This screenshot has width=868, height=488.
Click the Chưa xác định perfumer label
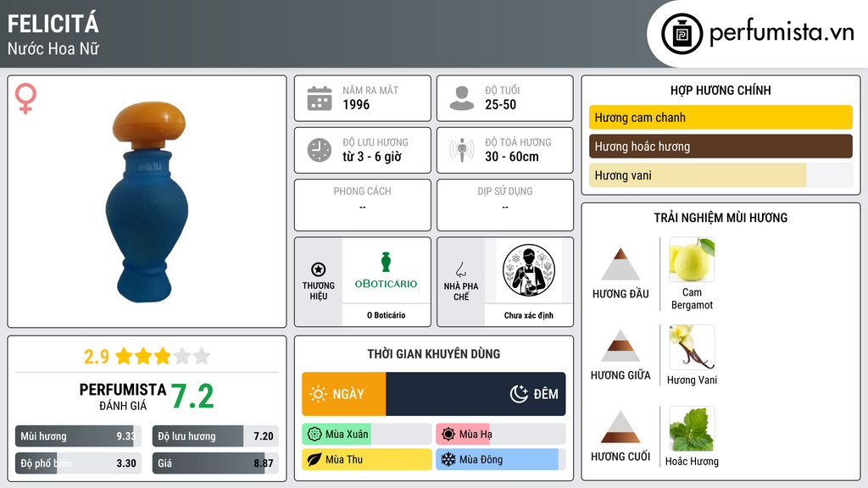[x=529, y=315]
